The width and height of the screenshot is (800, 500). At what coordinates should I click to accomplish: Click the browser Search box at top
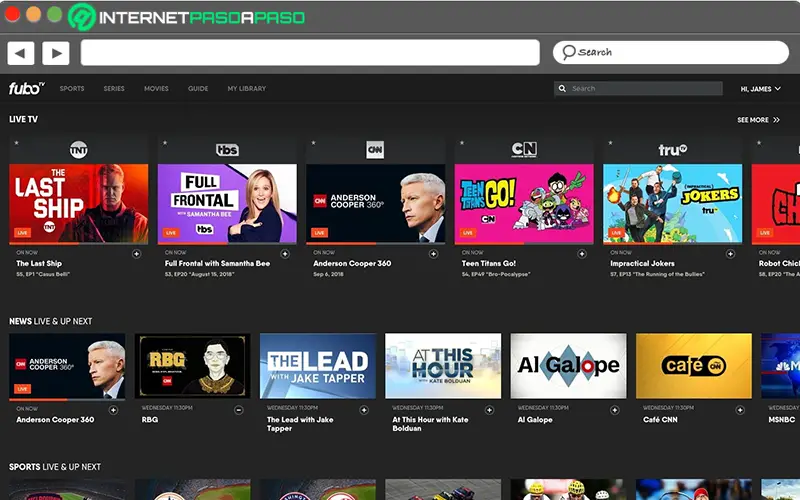(x=671, y=52)
